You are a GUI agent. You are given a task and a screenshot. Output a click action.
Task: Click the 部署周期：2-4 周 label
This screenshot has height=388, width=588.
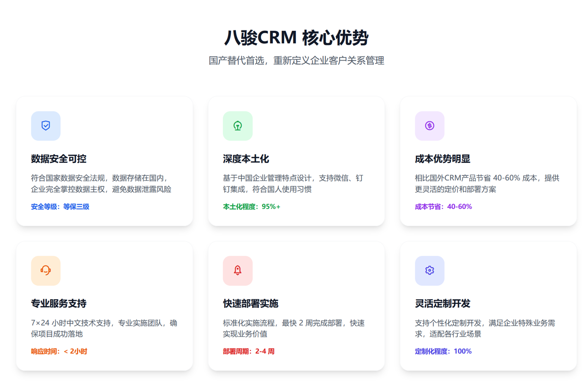pos(249,351)
